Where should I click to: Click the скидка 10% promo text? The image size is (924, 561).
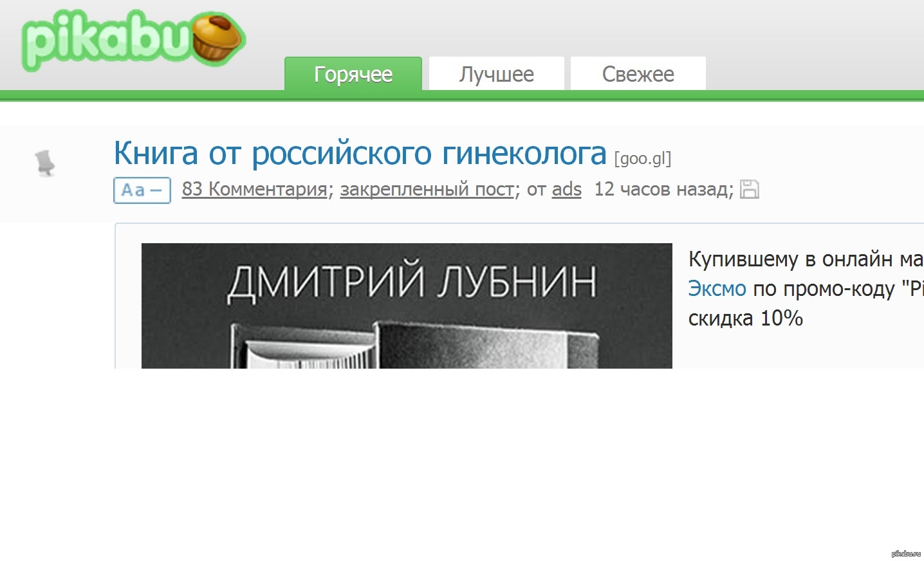(745, 318)
